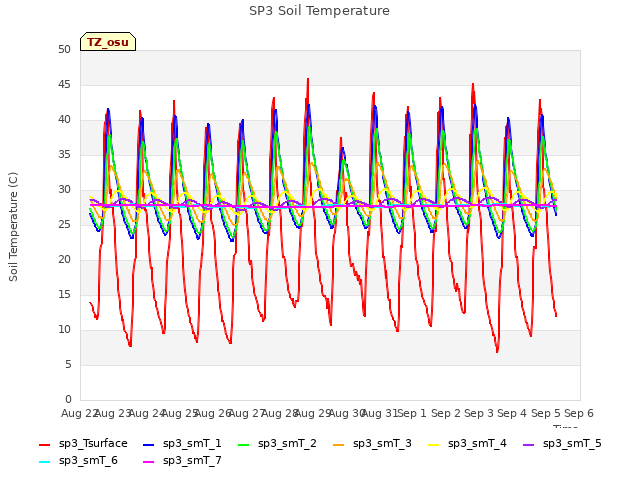Click magenta sp3_smT_7 color swatch

tap(149, 462)
